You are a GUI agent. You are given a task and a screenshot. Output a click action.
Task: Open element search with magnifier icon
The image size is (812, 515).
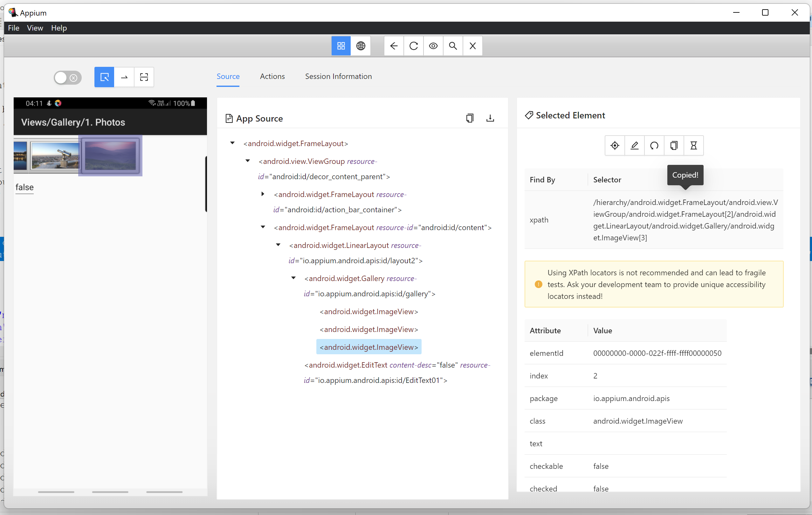pyautogui.click(x=453, y=46)
